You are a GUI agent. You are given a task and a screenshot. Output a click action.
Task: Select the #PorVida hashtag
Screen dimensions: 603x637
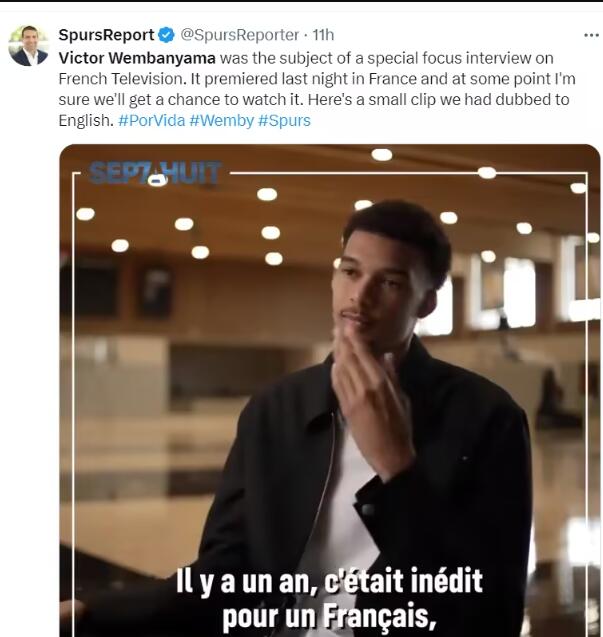(x=152, y=121)
